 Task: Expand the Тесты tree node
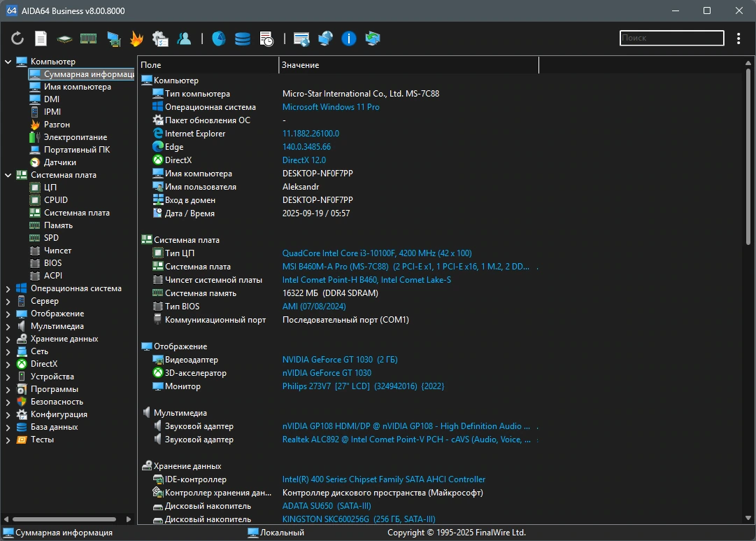8,440
